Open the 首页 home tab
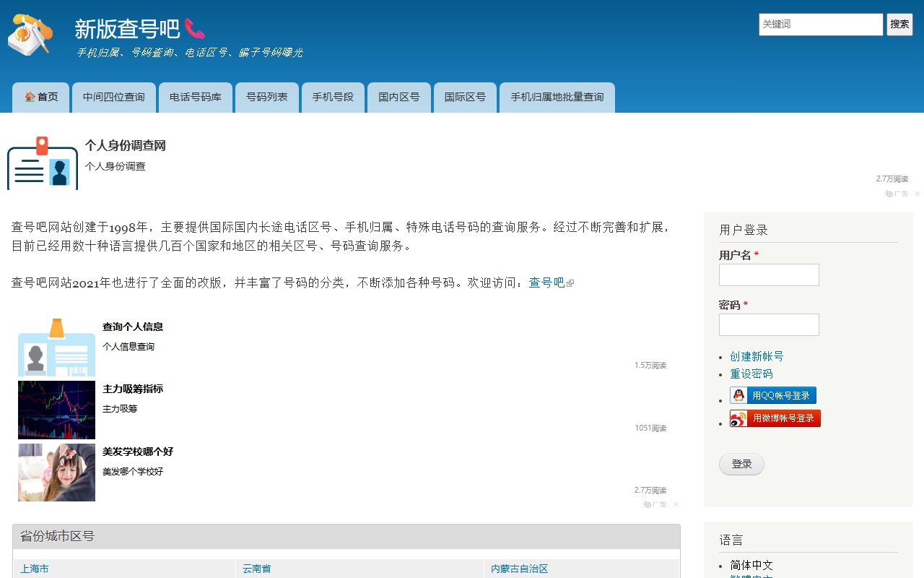Image resolution: width=924 pixels, height=578 pixels. coord(40,98)
